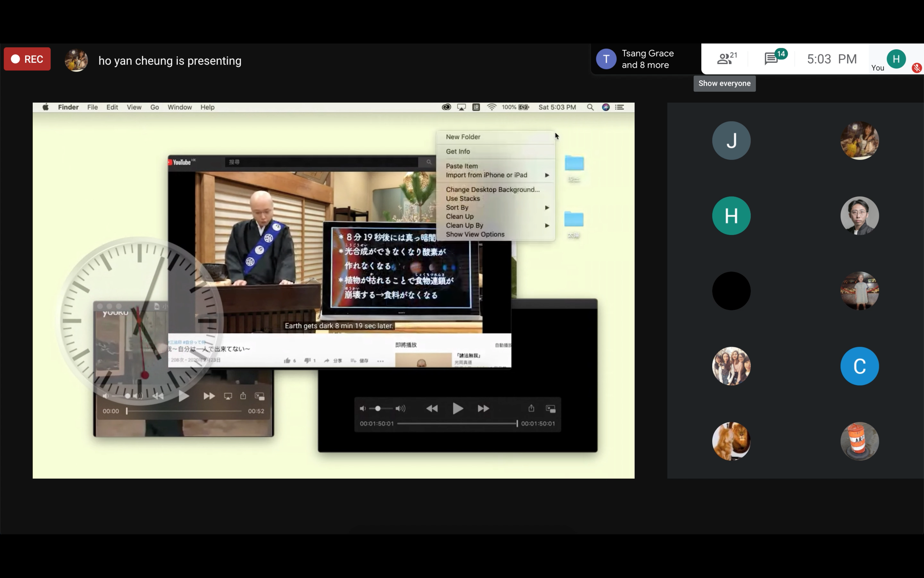Open Spotlight search magnifier icon
Screen dimensions: 924x578
tap(590, 107)
